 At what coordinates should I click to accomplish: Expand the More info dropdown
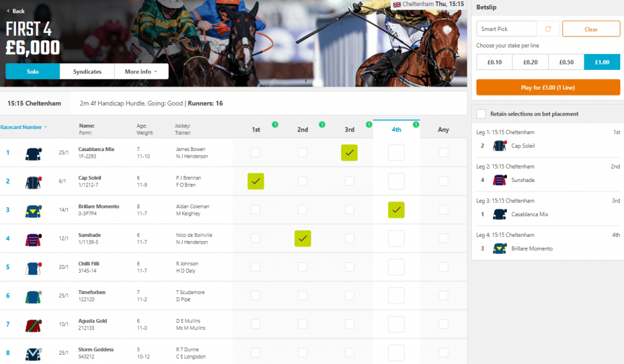coord(141,71)
